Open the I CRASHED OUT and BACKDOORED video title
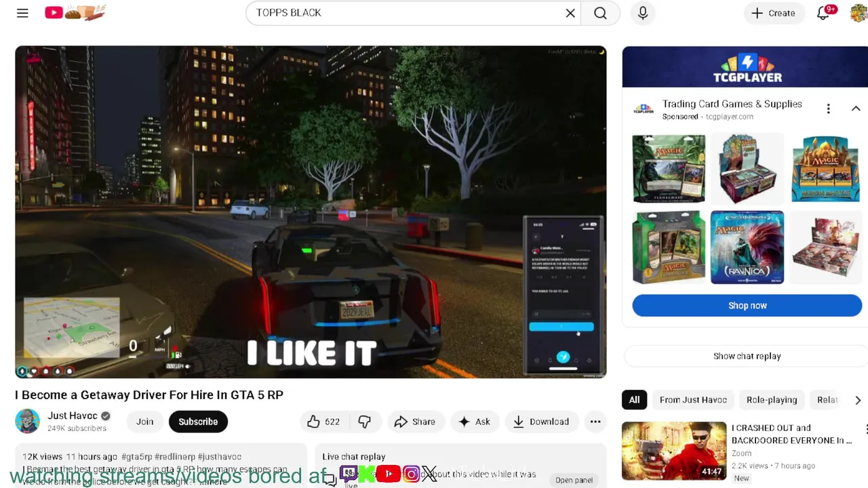 point(791,434)
